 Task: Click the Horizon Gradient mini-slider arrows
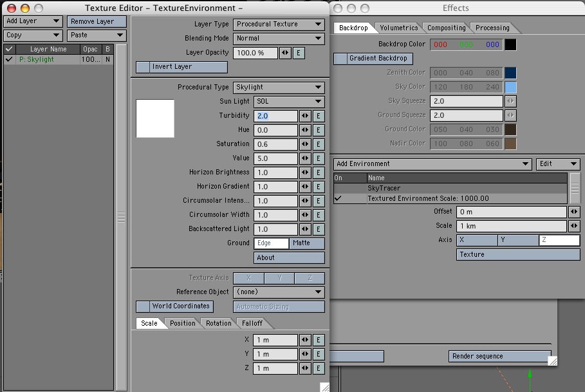(305, 187)
